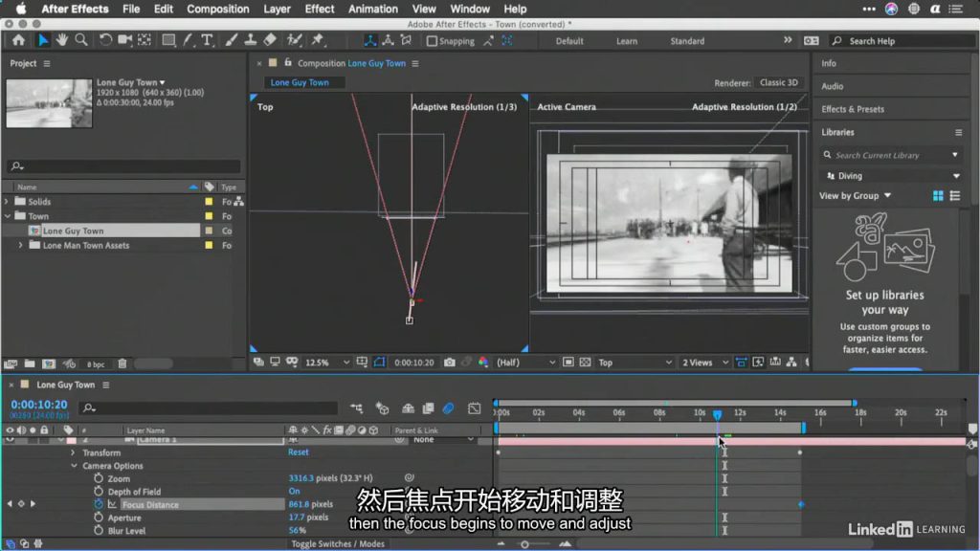Click the View Axis Mode icon

(x=406, y=40)
